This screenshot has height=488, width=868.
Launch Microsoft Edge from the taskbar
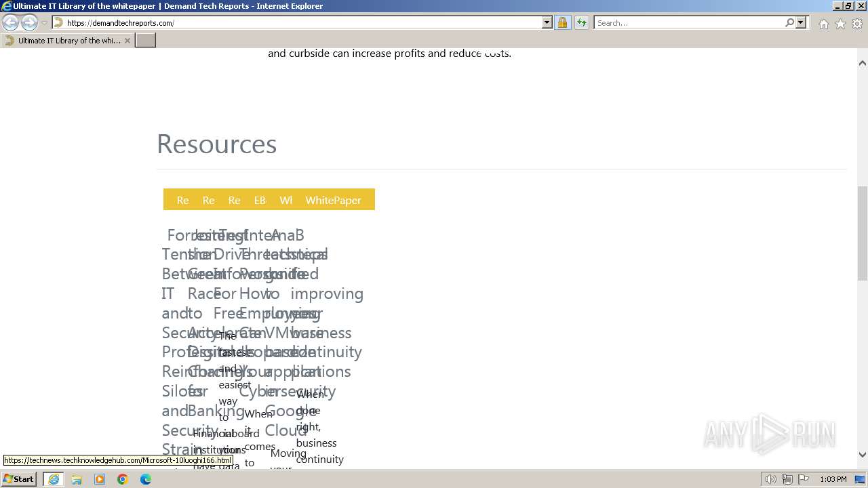click(x=146, y=479)
